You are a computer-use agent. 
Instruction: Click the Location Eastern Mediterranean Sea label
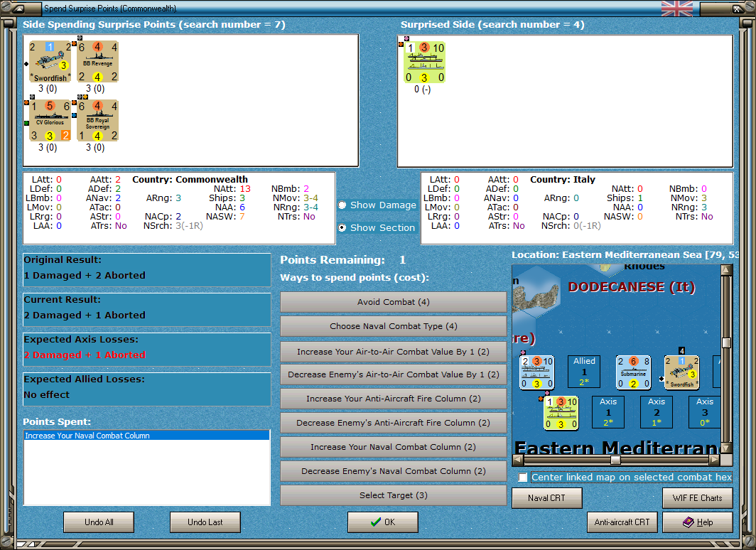click(625, 254)
